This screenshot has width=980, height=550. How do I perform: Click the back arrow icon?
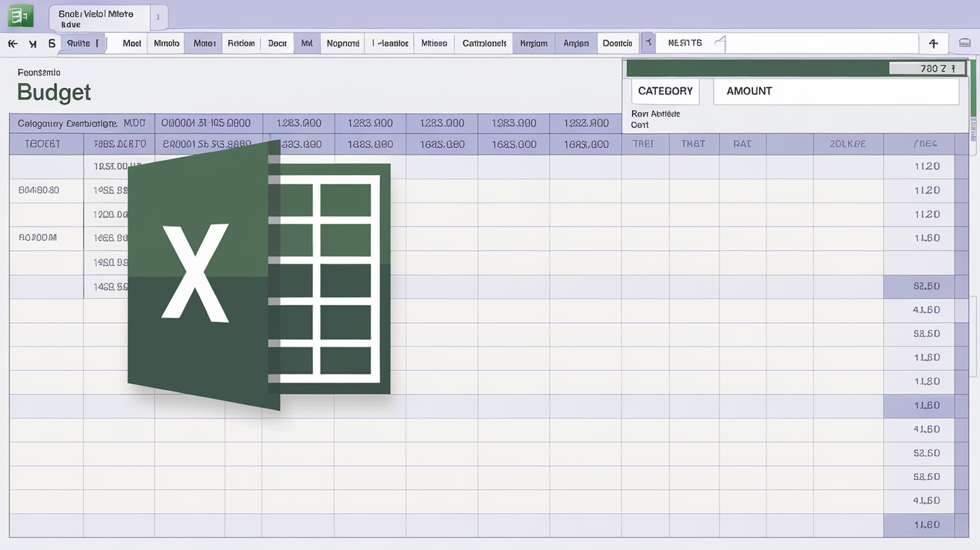pyautogui.click(x=13, y=44)
